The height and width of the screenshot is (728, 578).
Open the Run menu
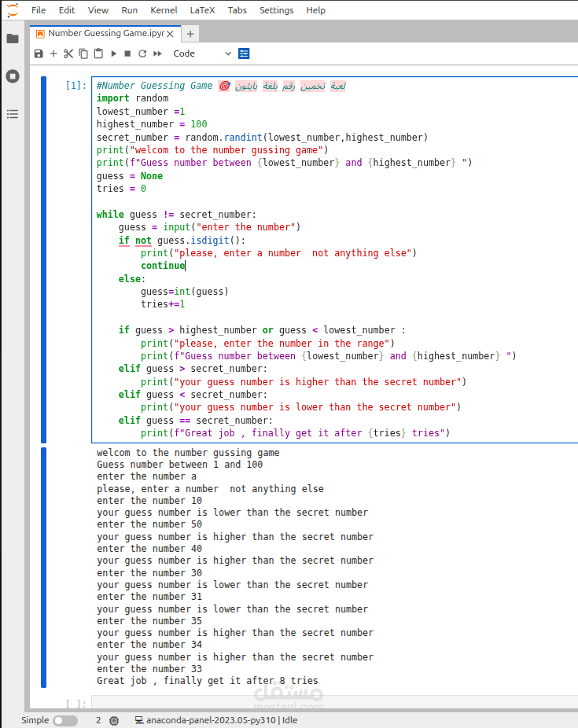[130, 10]
